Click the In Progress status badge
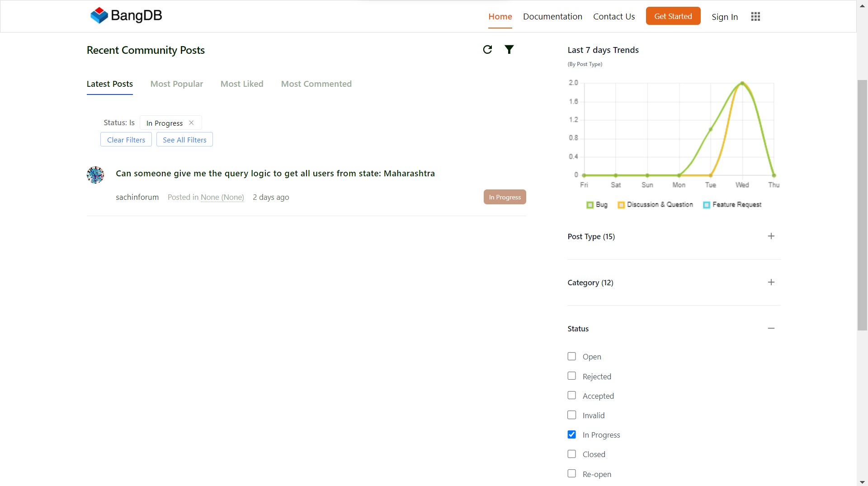 (x=505, y=197)
